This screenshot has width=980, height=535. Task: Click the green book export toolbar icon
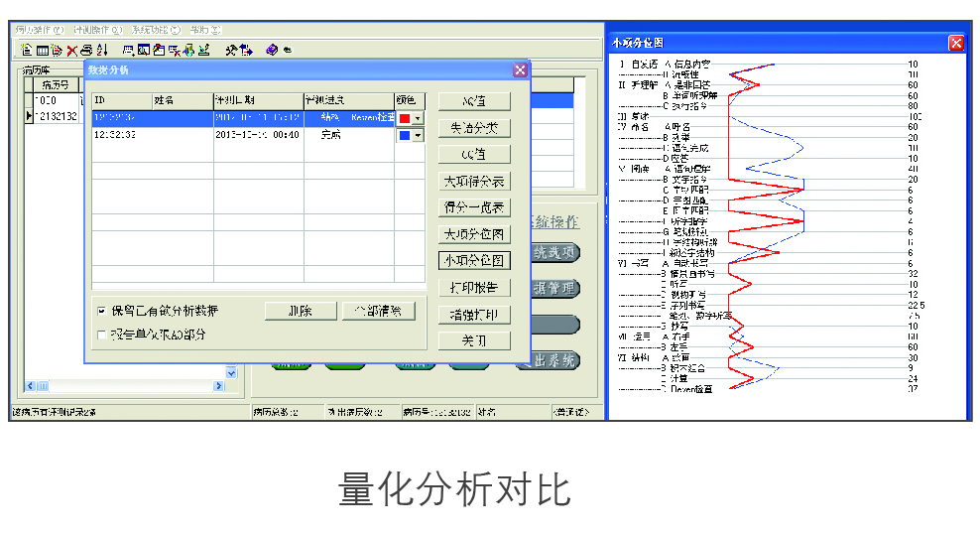click(x=188, y=50)
